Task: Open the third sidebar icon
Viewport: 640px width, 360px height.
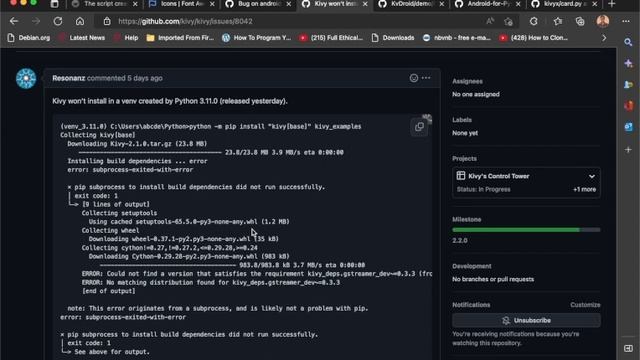Action: tap(629, 84)
